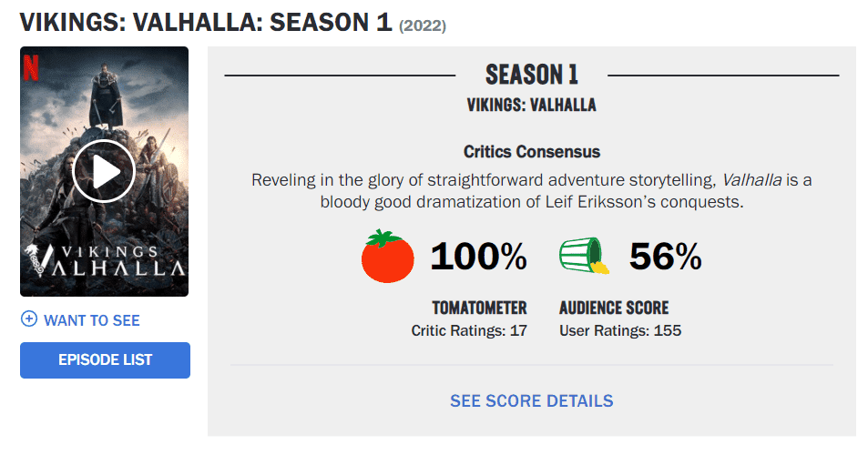
Task: Select the Tomatometer label
Action: 479,308
